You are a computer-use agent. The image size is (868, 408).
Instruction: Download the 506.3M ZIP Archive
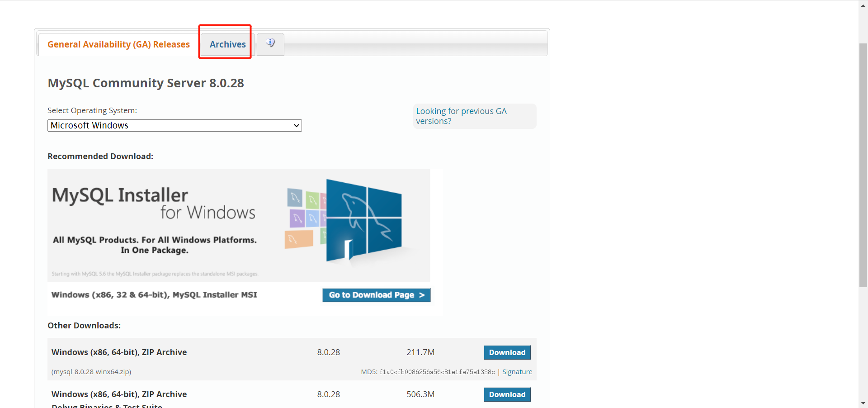pos(507,394)
